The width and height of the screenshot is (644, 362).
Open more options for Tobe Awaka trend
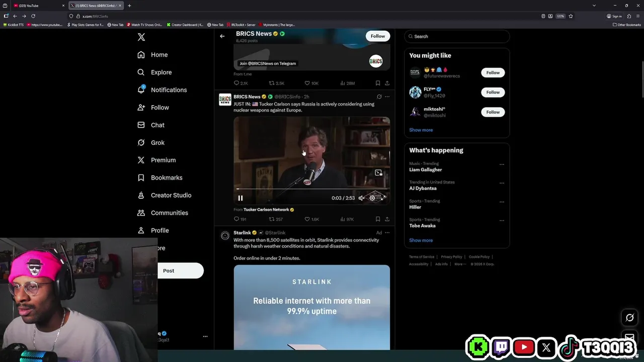click(502, 221)
